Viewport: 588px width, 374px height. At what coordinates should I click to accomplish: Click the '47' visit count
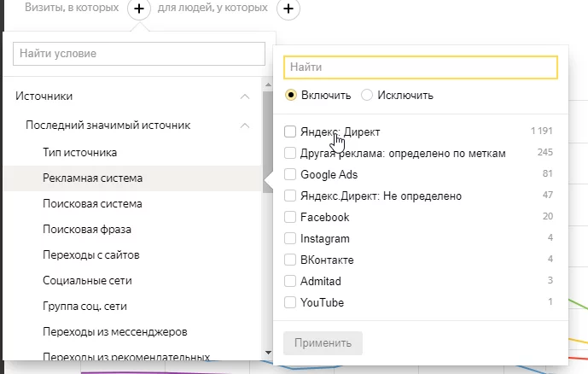pos(548,195)
